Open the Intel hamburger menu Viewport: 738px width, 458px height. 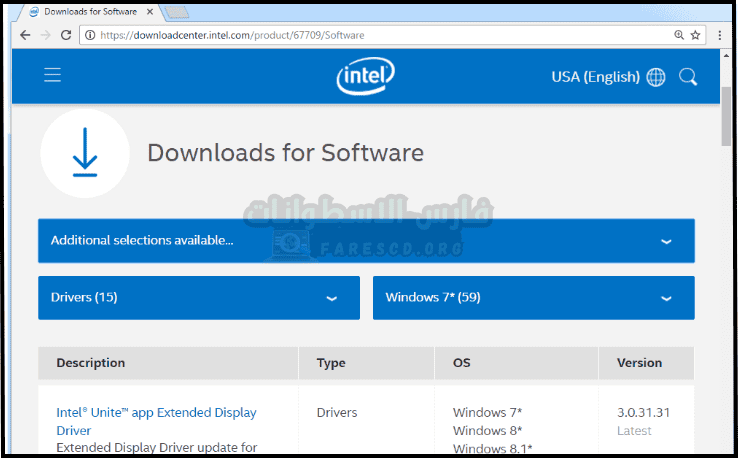53,76
